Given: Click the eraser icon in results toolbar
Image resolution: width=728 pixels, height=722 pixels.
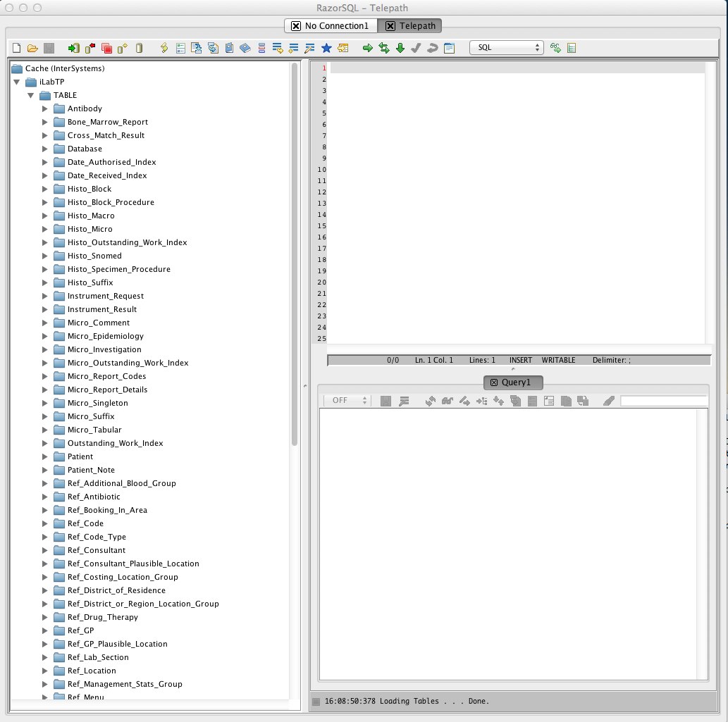Looking at the screenshot, I should [609, 401].
